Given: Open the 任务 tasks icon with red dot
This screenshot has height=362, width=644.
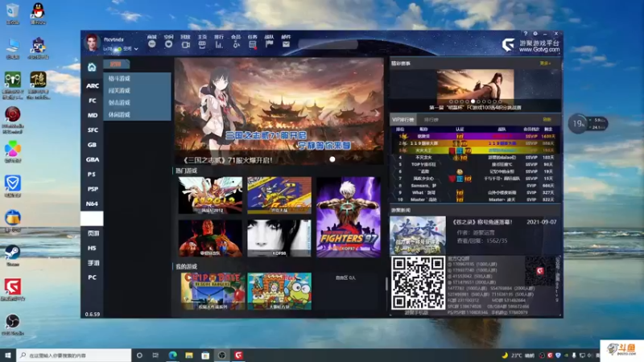Looking at the screenshot, I should [x=253, y=44].
